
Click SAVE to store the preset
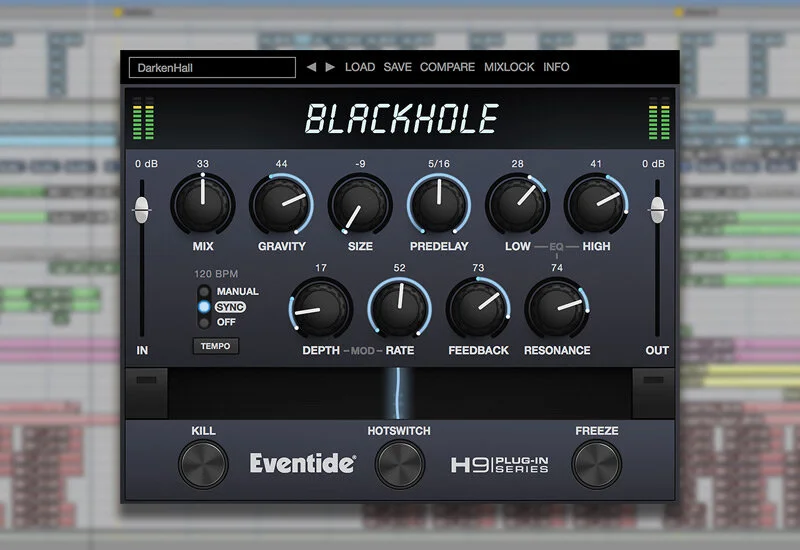coord(397,67)
